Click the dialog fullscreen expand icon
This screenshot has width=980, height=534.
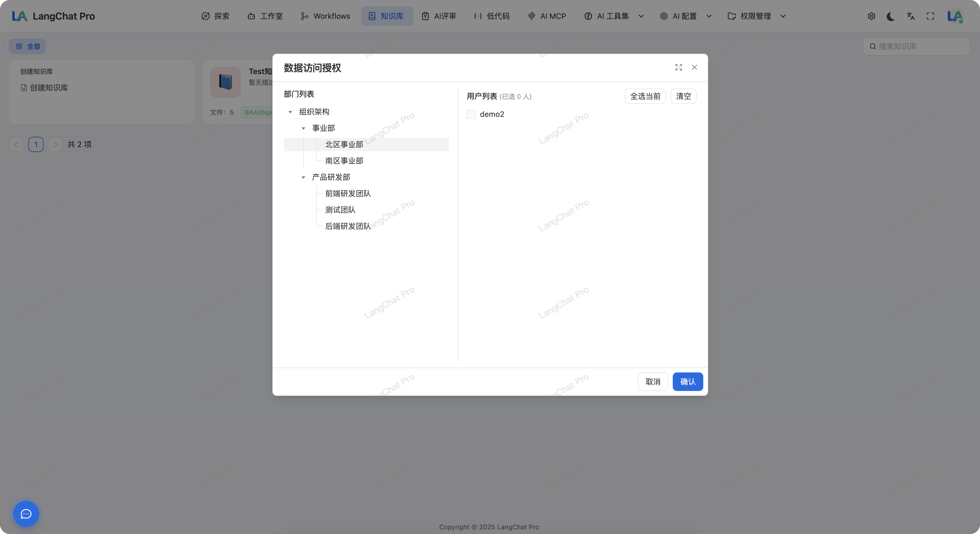coord(678,67)
